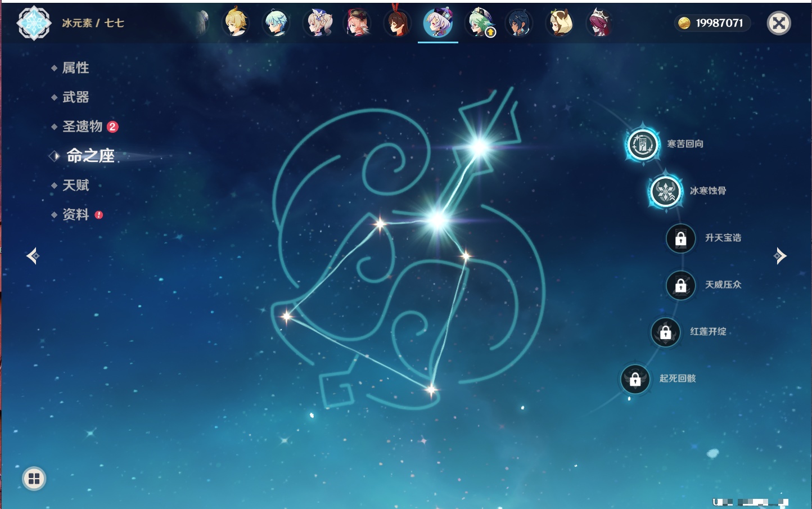Close the character screen
The width and height of the screenshot is (812, 509).
779,23
